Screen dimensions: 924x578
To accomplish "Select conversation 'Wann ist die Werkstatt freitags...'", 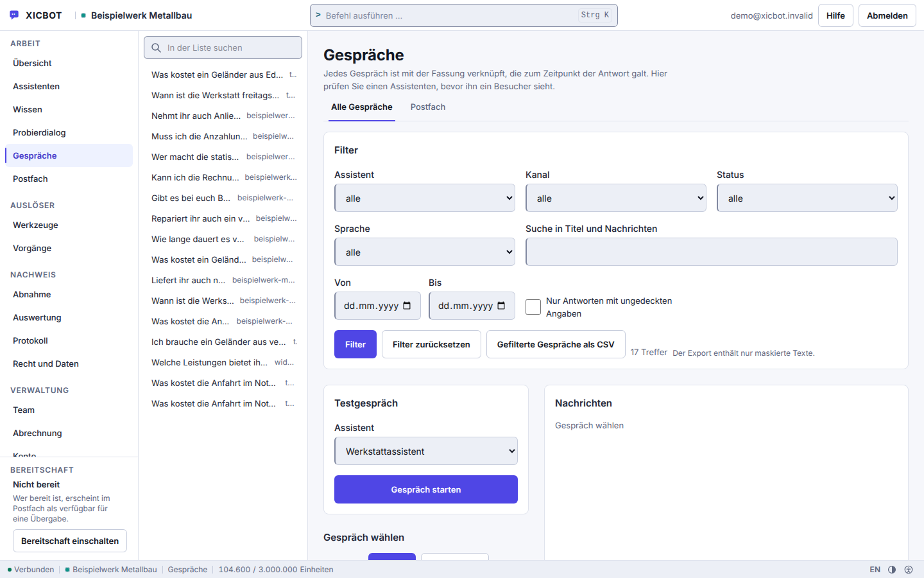I will (223, 95).
